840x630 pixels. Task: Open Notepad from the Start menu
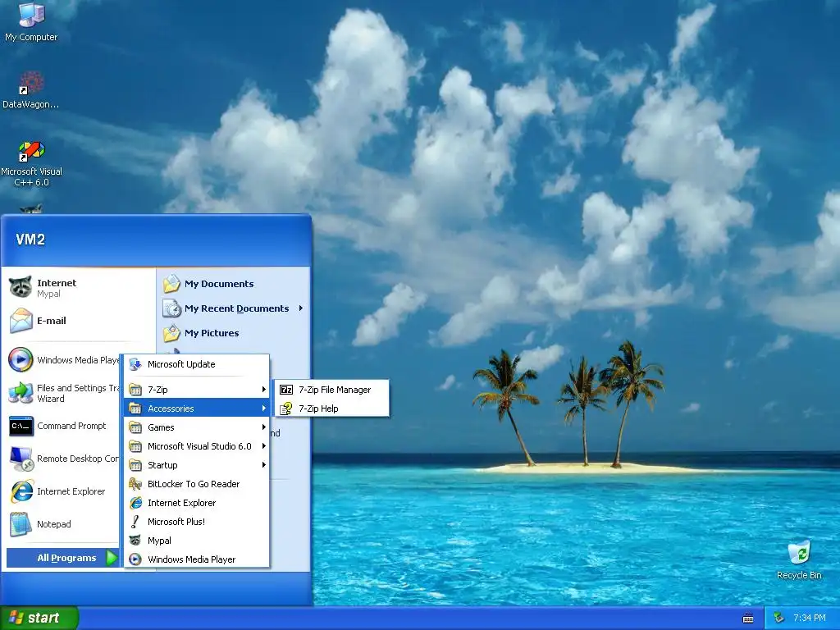click(63, 524)
